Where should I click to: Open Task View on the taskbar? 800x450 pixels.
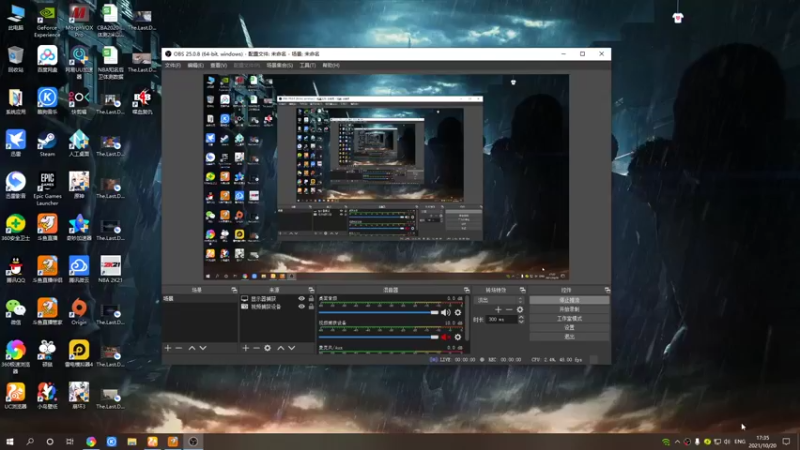(x=70, y=441)
